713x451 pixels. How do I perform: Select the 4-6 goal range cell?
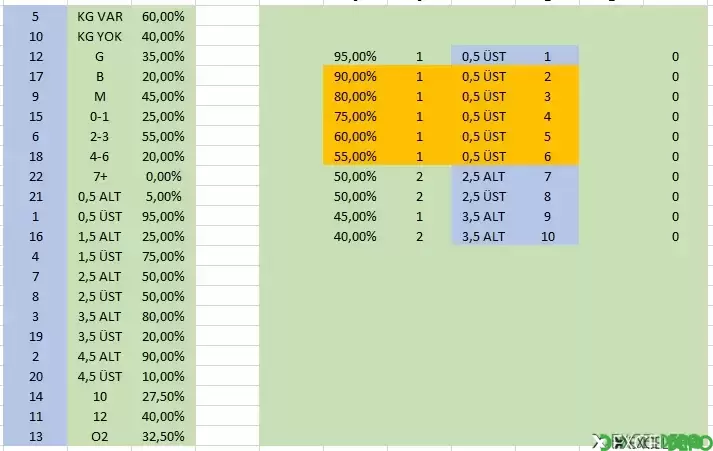[x=100, y=156]
